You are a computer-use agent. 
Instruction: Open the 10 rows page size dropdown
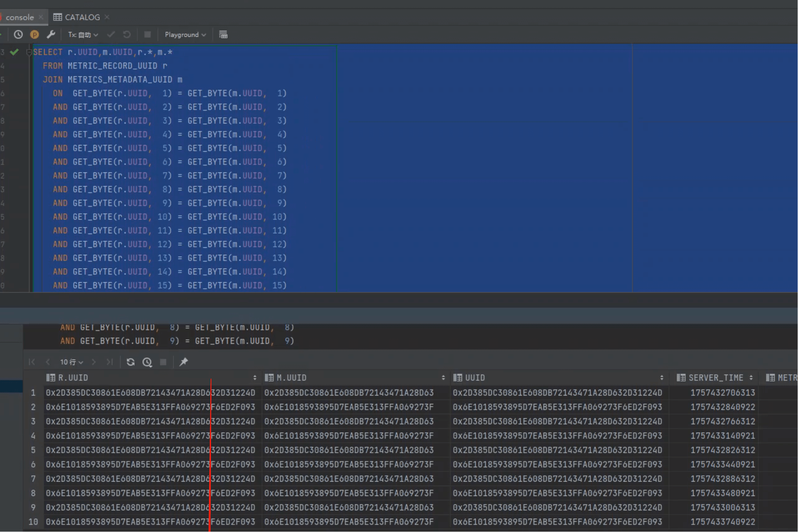pyautogui.click(x=72, y=362)
